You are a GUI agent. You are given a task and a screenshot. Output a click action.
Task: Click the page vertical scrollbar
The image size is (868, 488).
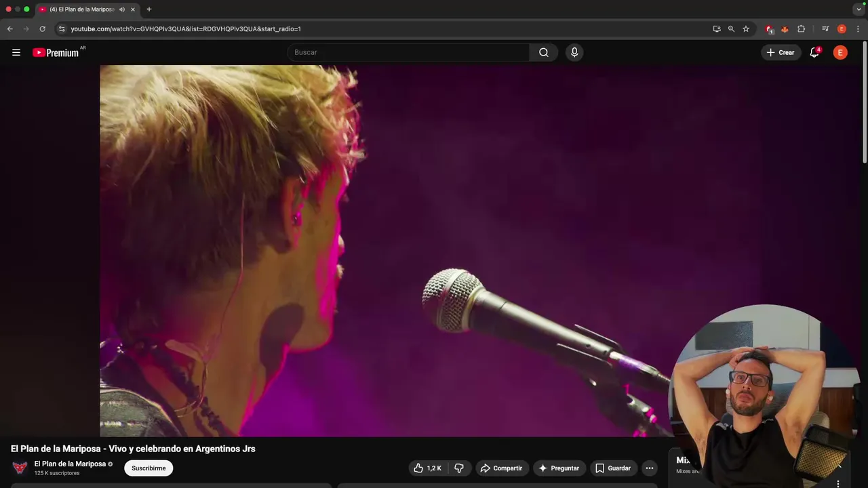(865, 102)
